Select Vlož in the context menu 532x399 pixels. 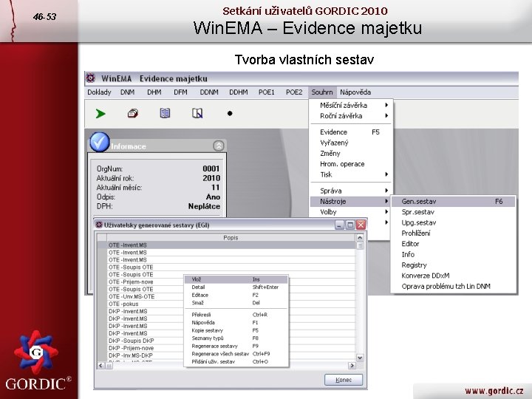coord(236,279)
